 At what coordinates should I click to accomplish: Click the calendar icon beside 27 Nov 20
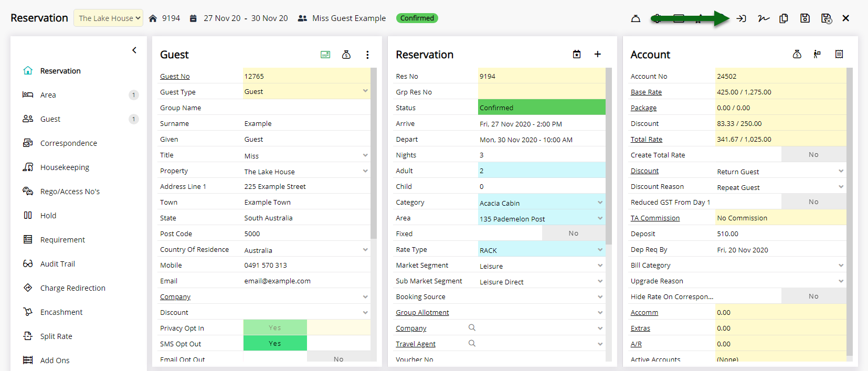click(x=193, y=18)
